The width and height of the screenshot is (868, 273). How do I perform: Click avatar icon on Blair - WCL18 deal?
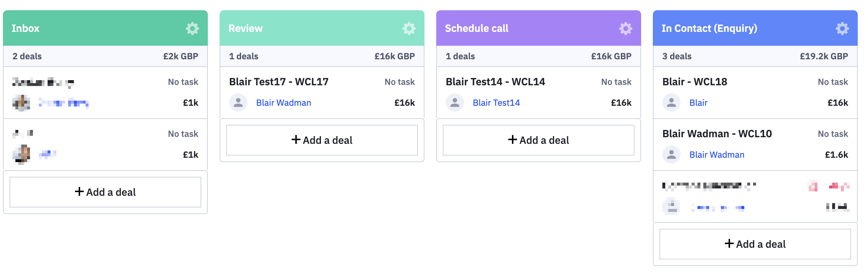click(x=671, y=103)
